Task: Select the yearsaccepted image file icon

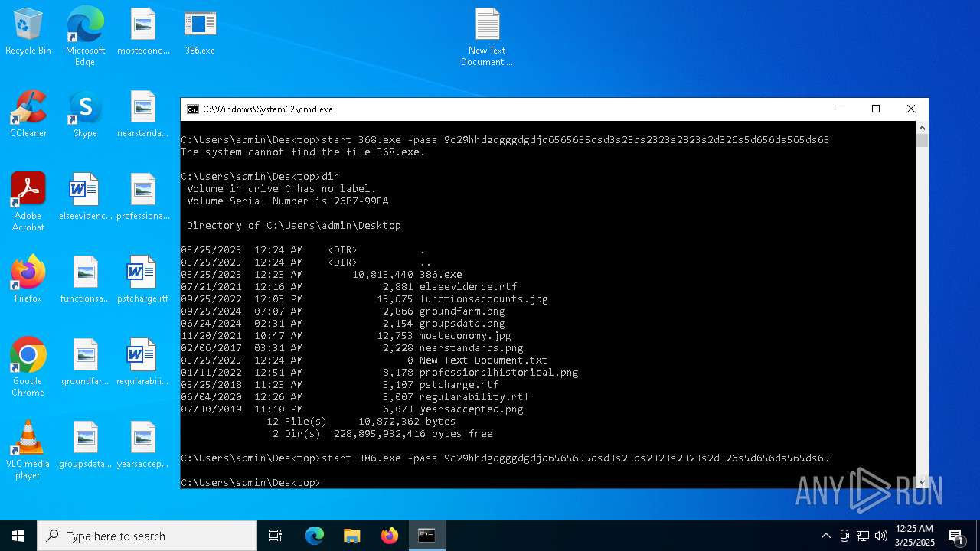Action: [143, 445]
